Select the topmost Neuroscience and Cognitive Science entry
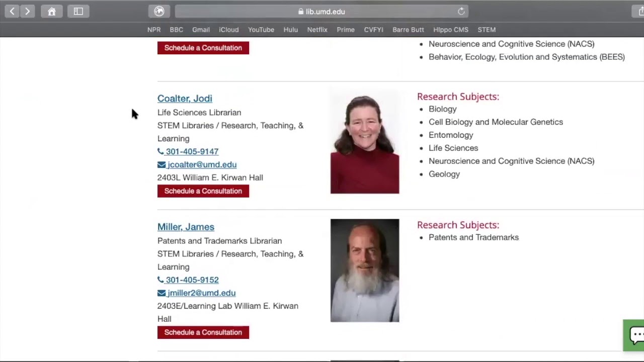Viewport: 644px width, 362px height. [x=512, y=44]
